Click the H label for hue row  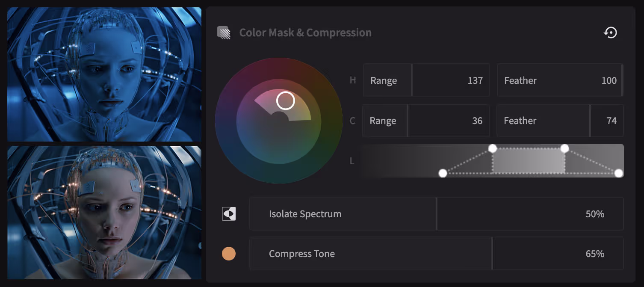pyautogui.click(x=353, y=80)
